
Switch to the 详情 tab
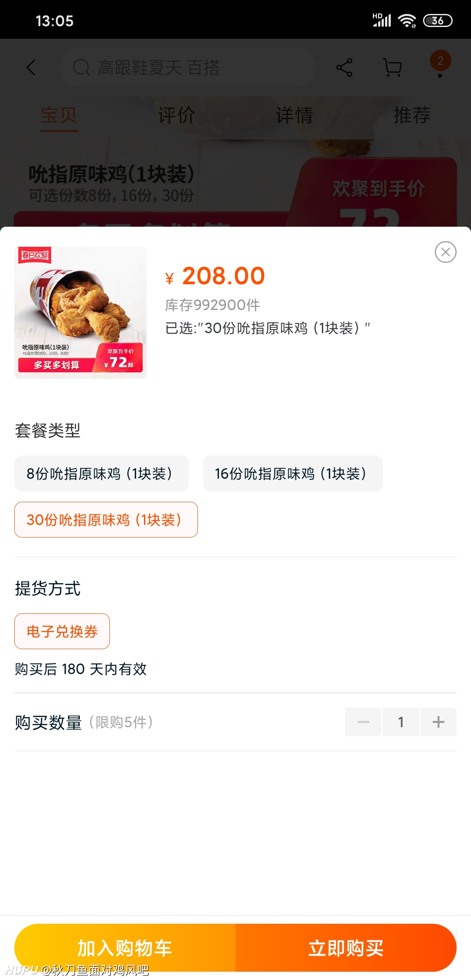(x=294, y=116)
